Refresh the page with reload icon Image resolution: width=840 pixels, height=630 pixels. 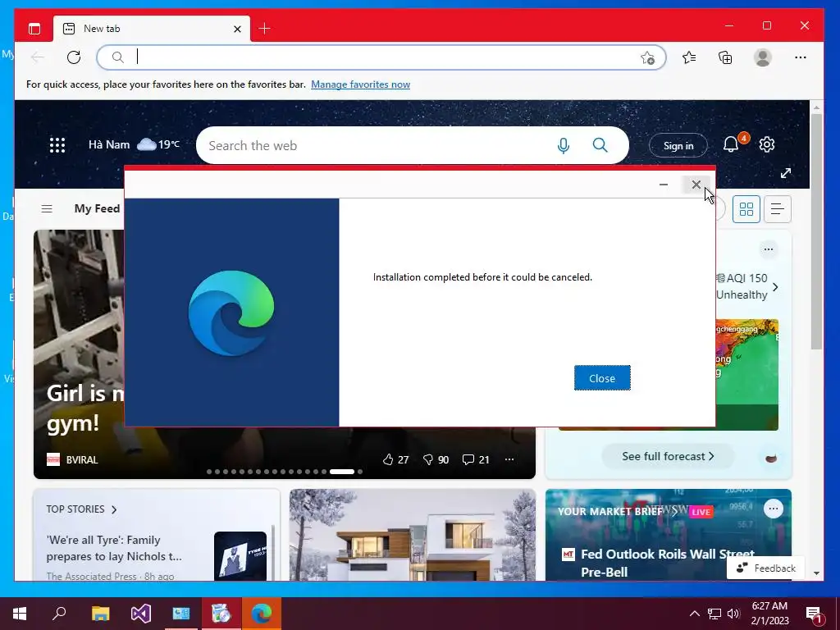[74, 57]
